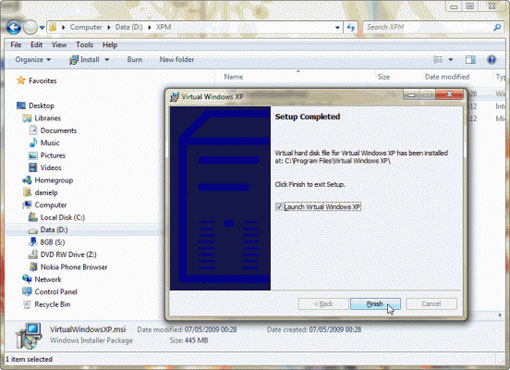Open the View menu
The height and width of the screenshot is (370, 510).
tap(59, 45)
